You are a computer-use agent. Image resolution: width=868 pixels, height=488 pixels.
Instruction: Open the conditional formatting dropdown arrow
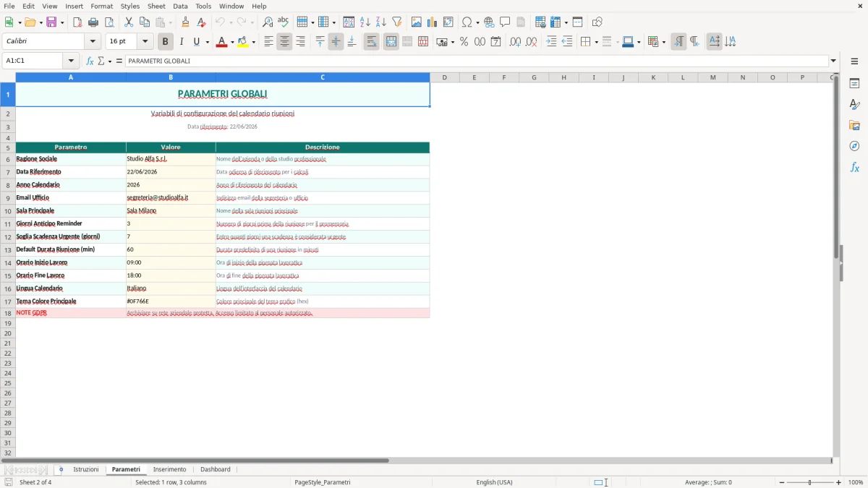pos(663,42)
